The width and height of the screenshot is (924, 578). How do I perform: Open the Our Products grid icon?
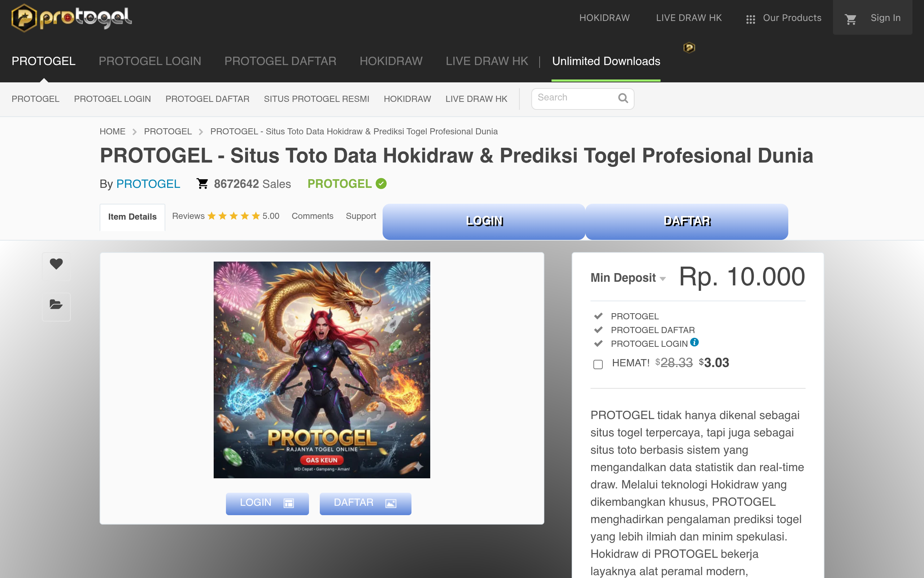click(750, 19)
